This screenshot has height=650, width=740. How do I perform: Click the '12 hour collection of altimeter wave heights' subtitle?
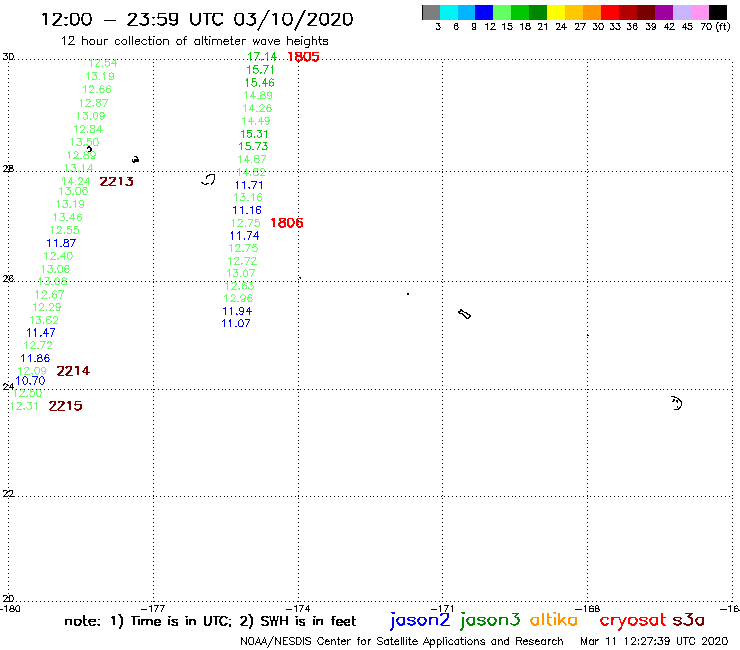(x=194, y=41)
